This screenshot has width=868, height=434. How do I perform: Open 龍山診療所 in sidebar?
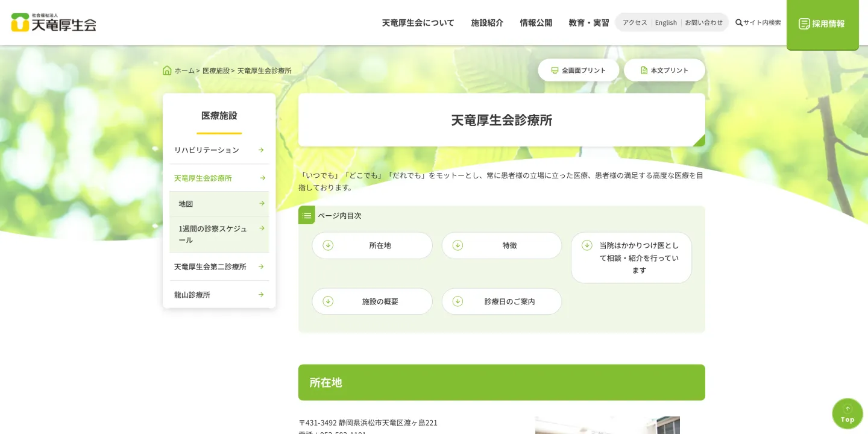click(219, 295)
